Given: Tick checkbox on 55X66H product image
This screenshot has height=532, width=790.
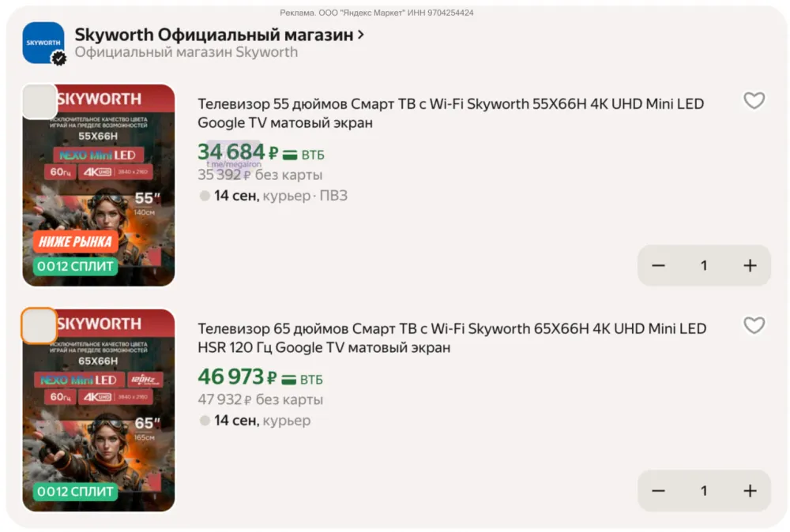Looking at the screenshot, I should pyautogui.click(x=39, y=102).
